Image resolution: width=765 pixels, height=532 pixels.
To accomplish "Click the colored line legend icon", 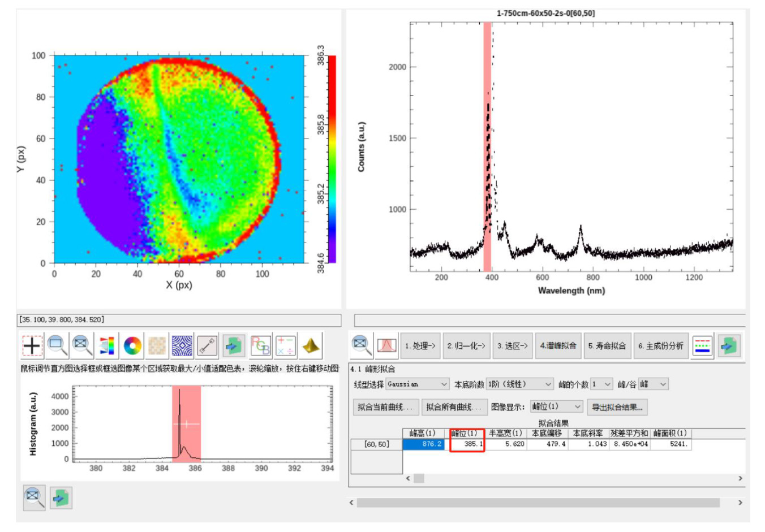I will 702,345.
